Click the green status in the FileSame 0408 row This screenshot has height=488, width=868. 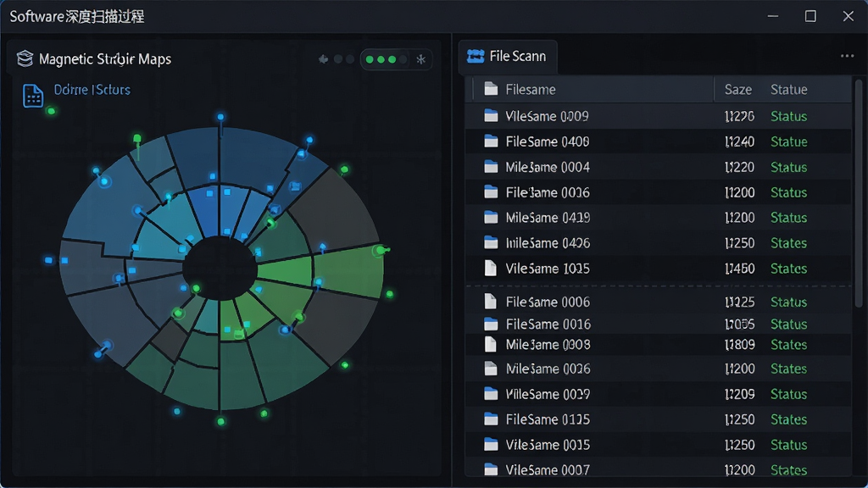(x=789, y=141)
